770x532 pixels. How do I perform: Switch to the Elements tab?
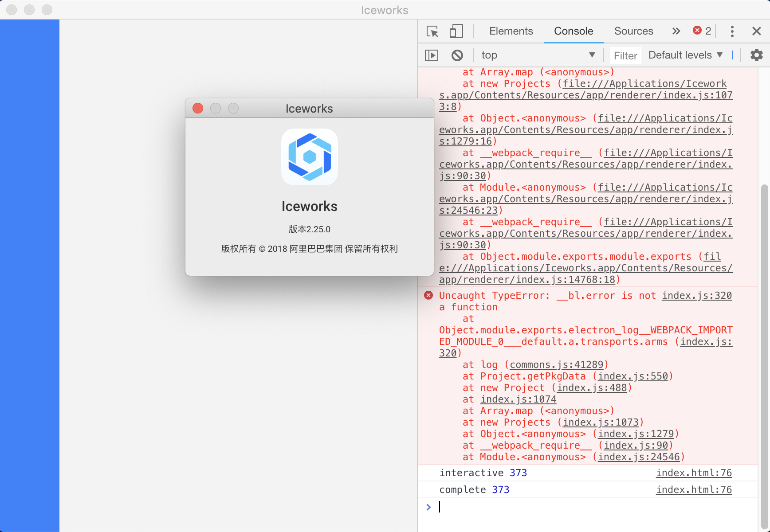point(511,31)
